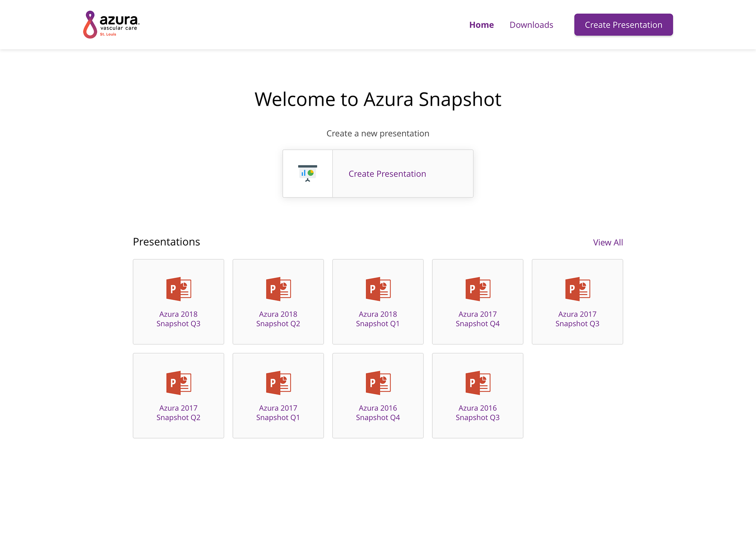Open the Azura 2018 Snapshot Q3 title
The height and width of the screenshot is (537, 756).
coord(178,319)
